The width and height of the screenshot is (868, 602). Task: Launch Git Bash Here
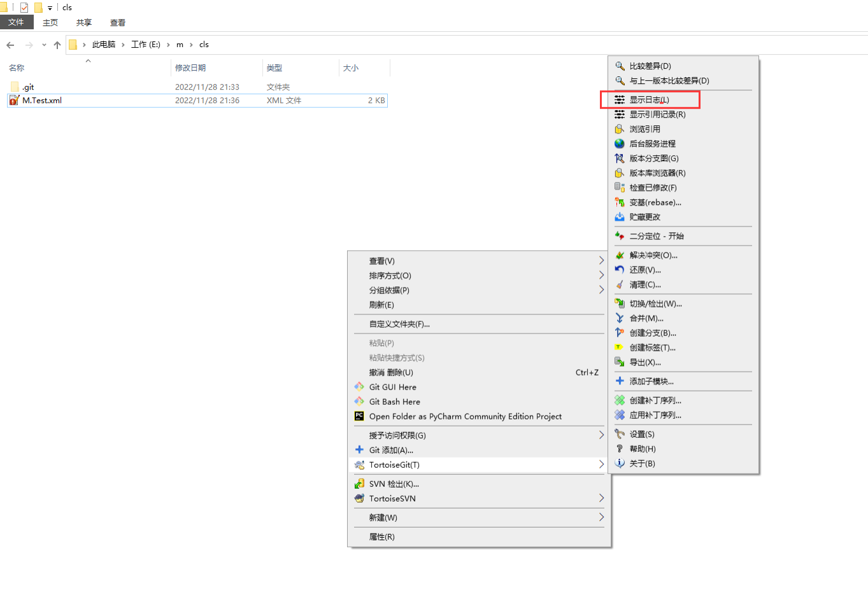(393, 402)
